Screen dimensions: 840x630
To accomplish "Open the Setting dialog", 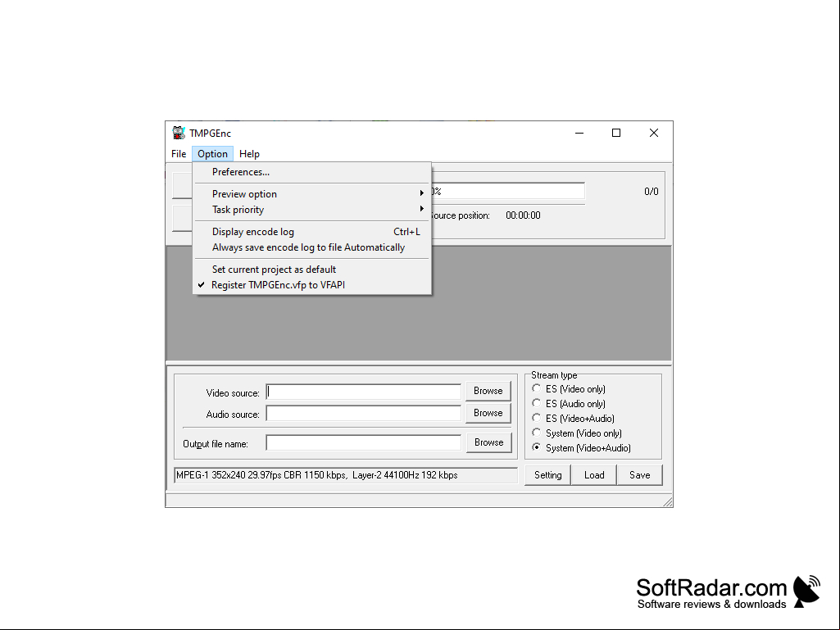I will (x=547, y=474).
